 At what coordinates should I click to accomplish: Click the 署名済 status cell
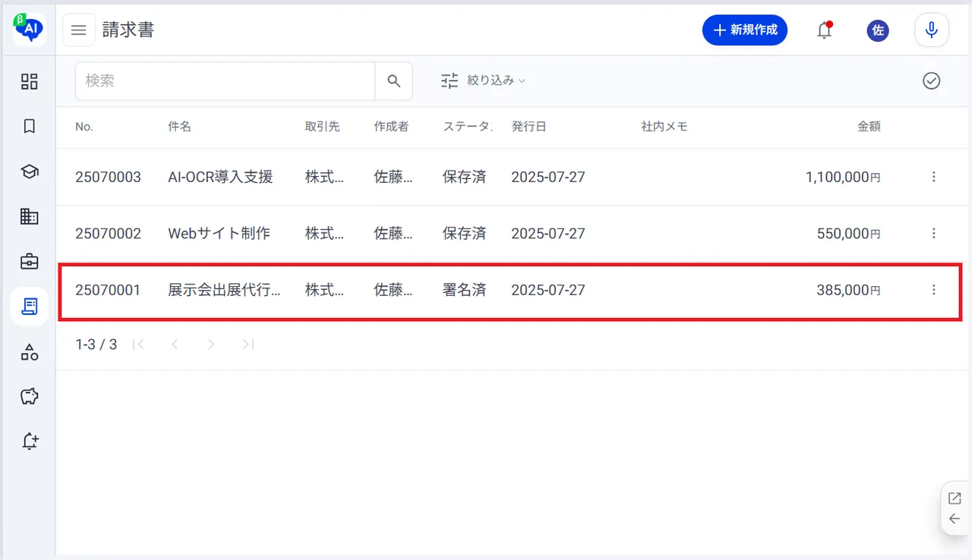[x=465, y=289]
